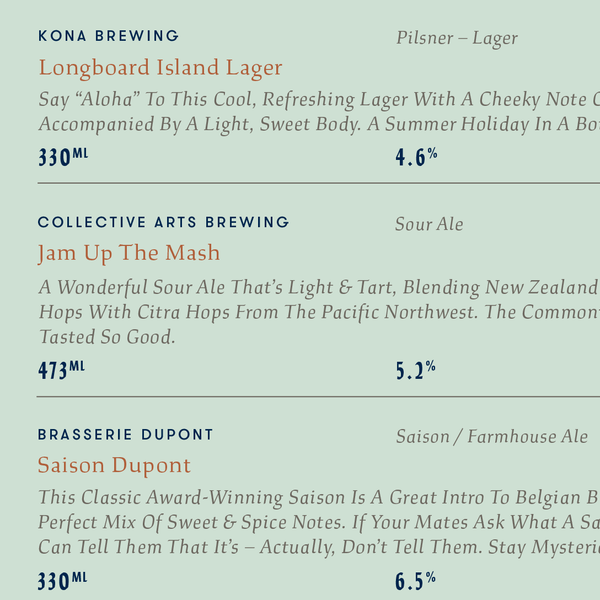Select the Saison / Farmhouse Ale style label
The image size is (600, 600).
click(x=491, y=437)
